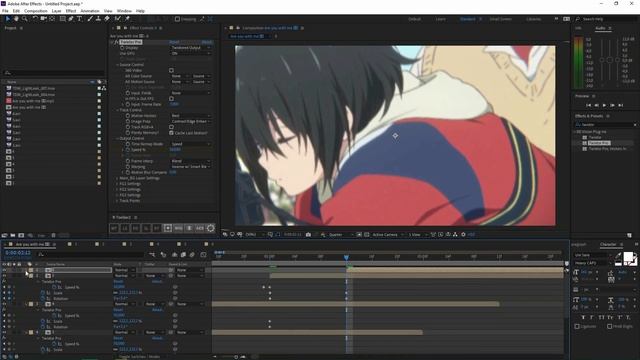The image size is (640, 360).
Task: Expand the Track Points group
Action: pos(117,201)
